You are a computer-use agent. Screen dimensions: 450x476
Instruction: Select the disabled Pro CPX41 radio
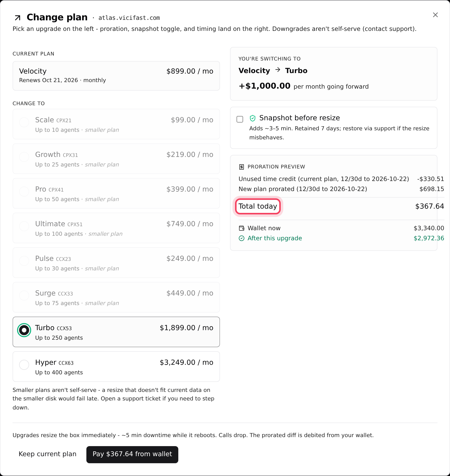coord(24,192)
